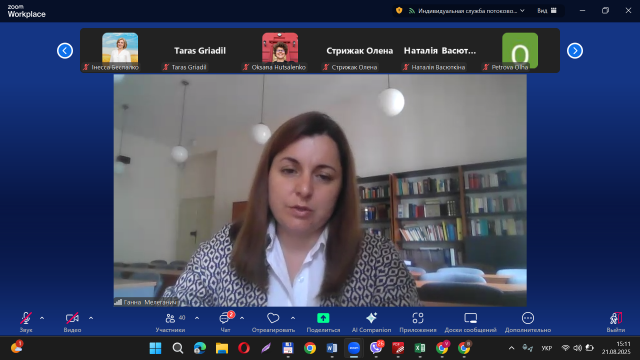The height and width of the screenshot is (360, 640).
Task: Select Petrova Olha participant tile
Action: 520,51
